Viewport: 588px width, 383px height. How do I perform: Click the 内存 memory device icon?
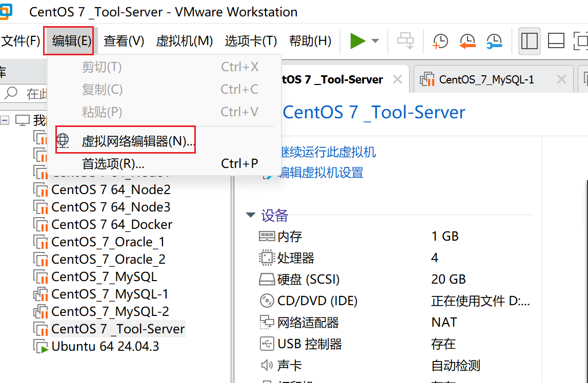point(267,236)
